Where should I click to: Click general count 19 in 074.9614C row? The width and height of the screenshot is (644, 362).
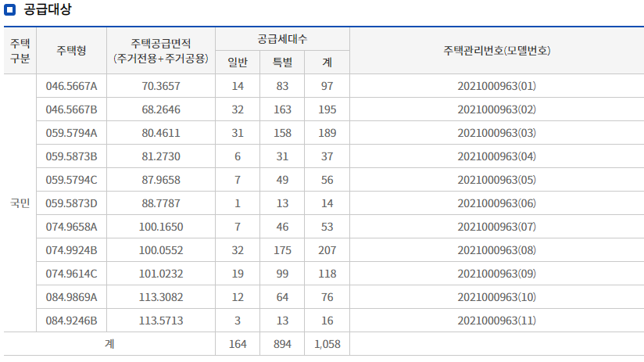pos(238,274)
